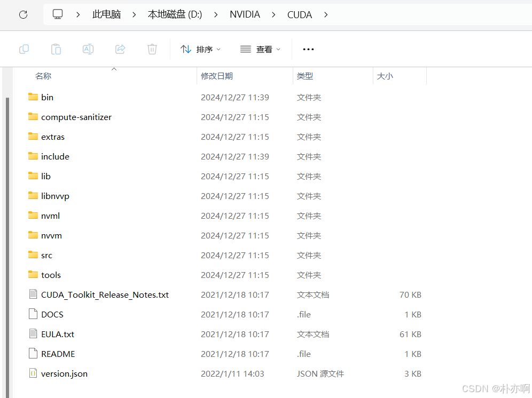Click the README name text

(58, 354)
